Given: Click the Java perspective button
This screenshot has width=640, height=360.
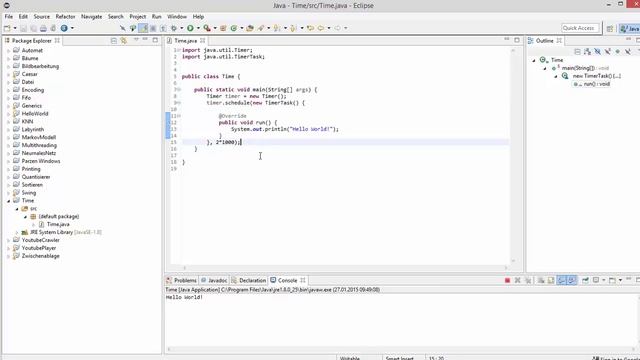Looking at the screenshot, I should [x=629, y=28].
